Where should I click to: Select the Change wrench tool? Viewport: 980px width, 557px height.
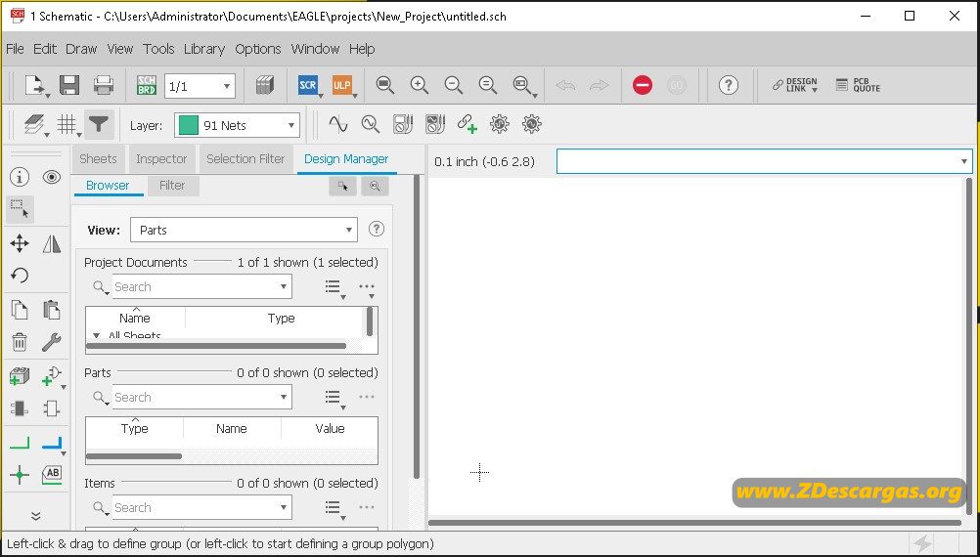pyautogui.click(x=52, y=342)
